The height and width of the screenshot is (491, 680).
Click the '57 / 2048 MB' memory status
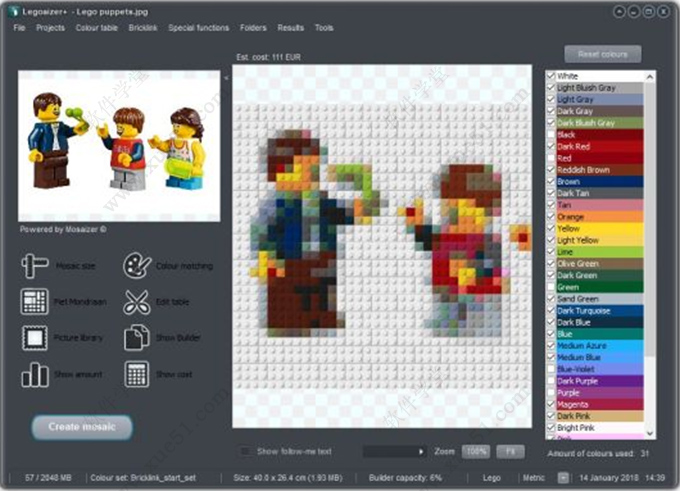click(x=48, y=478)
